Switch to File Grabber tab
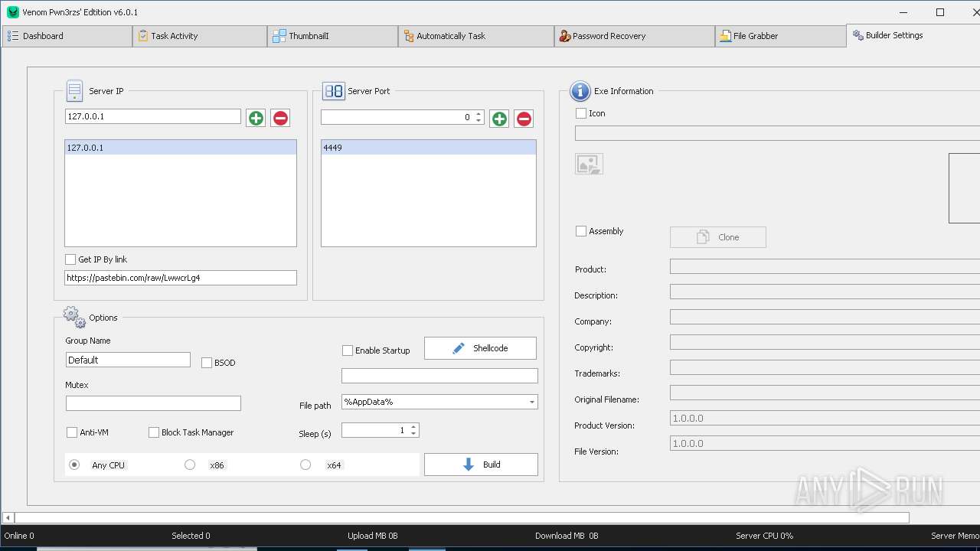This screenshot has width=980, height=551. [x=781, y=36]
